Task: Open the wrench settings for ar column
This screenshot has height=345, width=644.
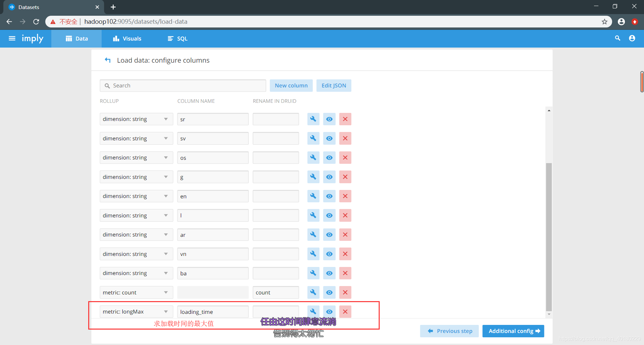Action: click(313, 235)
